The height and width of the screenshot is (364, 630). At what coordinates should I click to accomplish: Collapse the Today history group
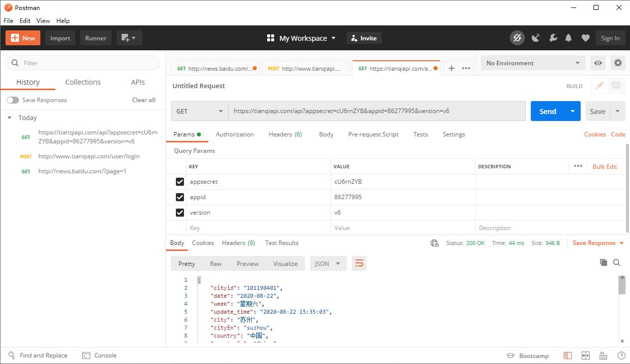tap(9, 118)
